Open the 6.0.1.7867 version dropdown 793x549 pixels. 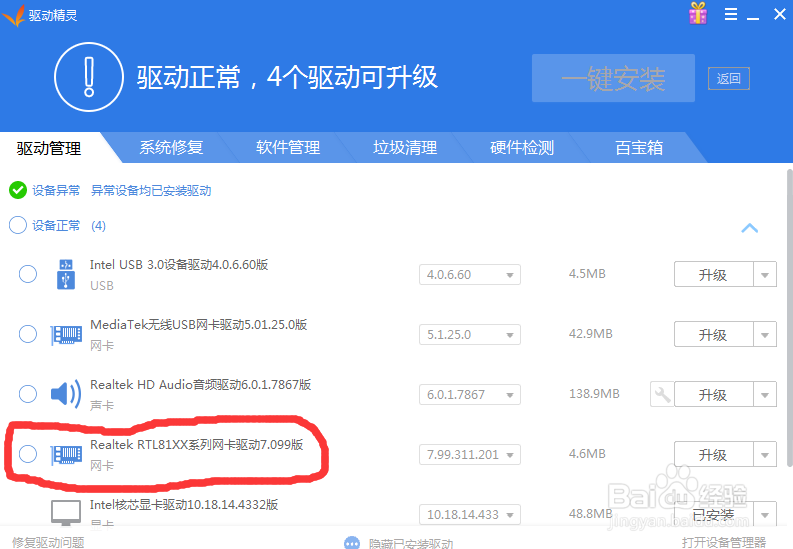[x=470, y=394]
